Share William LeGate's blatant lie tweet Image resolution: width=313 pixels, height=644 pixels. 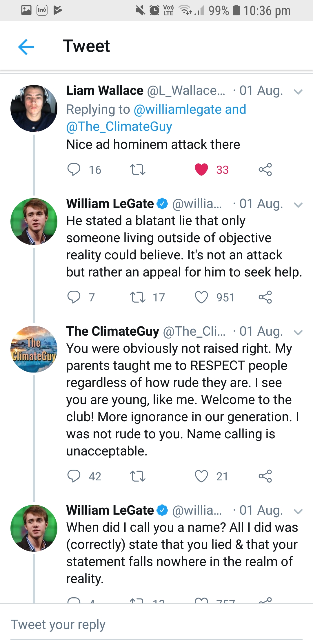point(265,297)
